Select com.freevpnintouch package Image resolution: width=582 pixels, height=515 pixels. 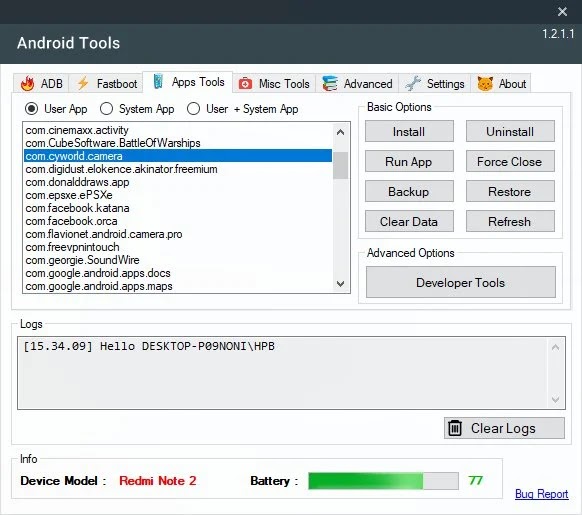click(178, 247)
